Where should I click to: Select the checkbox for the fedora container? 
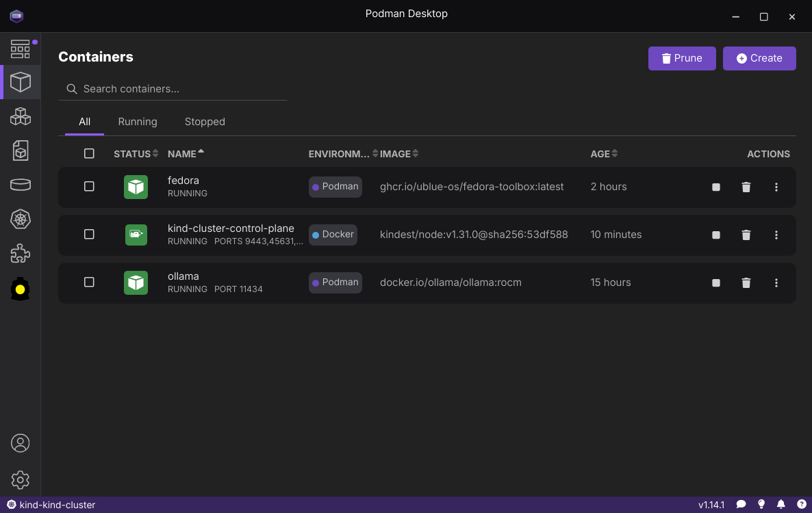click(x=89, y=187)
